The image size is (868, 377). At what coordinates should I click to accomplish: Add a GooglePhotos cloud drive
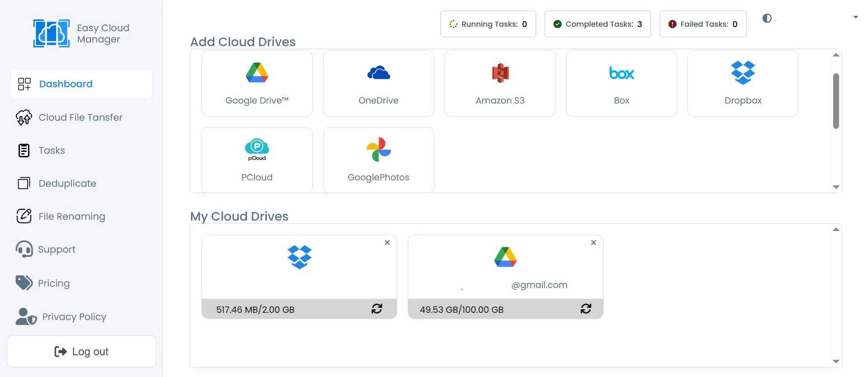pos(379,160)
